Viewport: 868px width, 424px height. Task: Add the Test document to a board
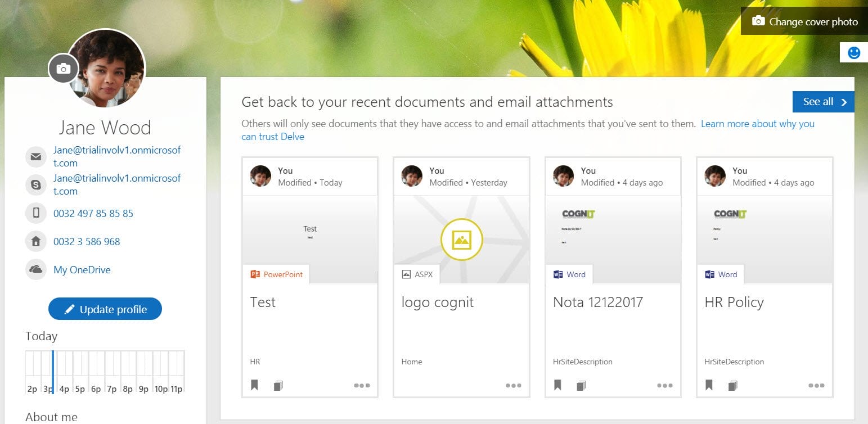pos(278,386)
